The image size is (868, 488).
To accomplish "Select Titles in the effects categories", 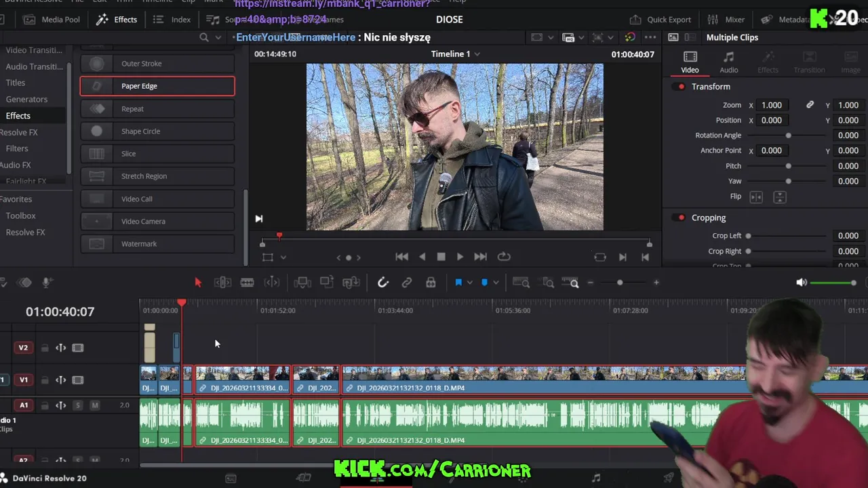I will 16,83.
